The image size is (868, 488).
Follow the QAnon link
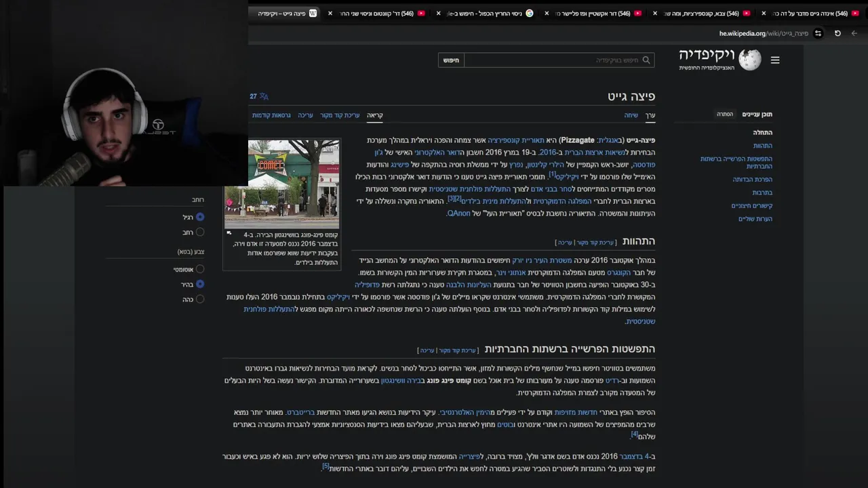[458, 213]
